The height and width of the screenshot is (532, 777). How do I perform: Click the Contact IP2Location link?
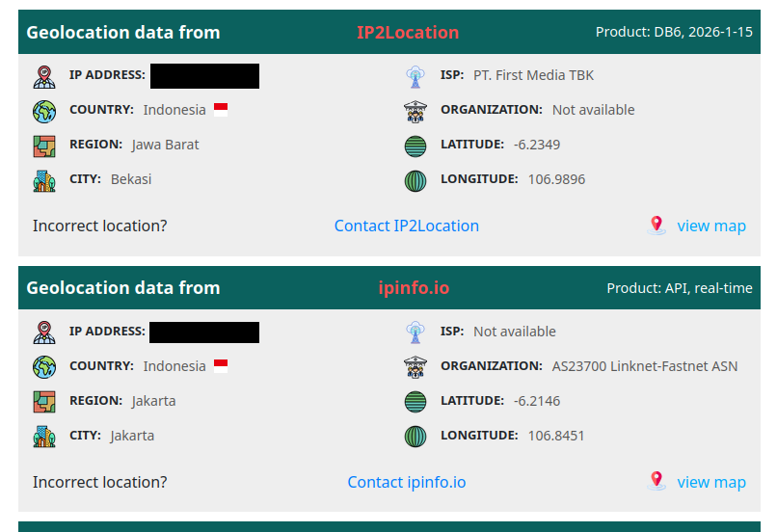tap(406, 226)
